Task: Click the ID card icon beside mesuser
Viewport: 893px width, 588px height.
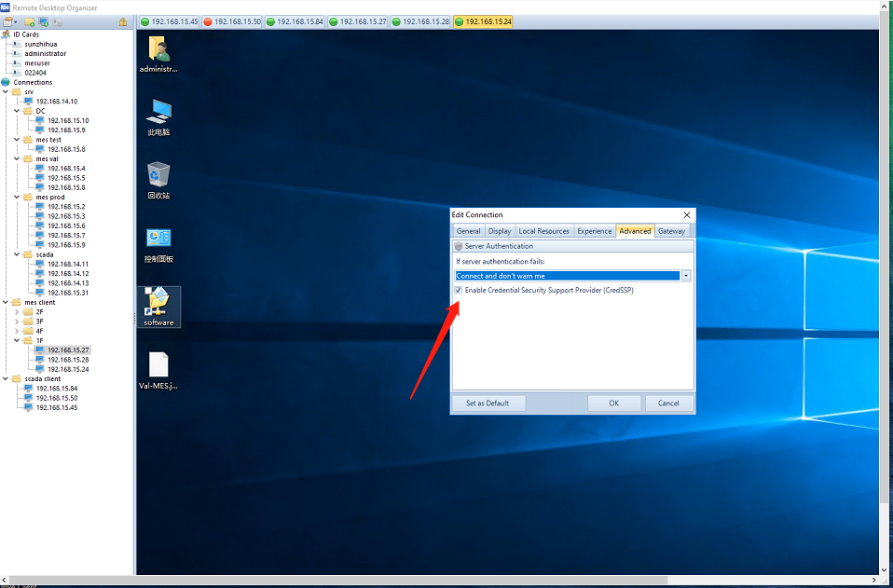Action: click(x=17, y=63)
